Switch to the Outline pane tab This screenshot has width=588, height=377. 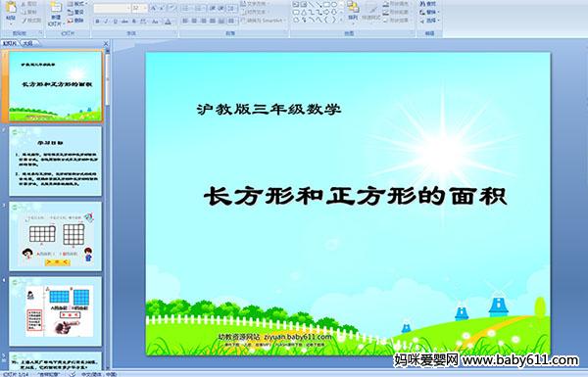pos(28,43)
